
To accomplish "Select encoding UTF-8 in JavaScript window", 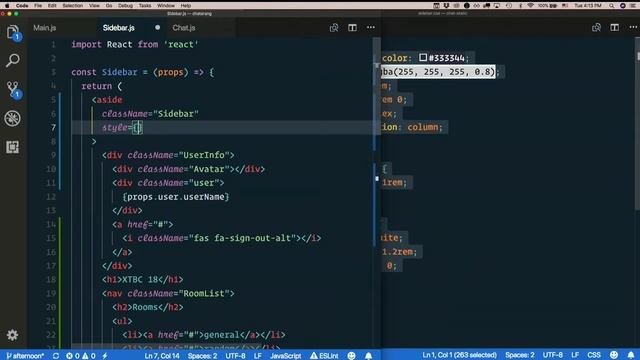I will 236,356.
